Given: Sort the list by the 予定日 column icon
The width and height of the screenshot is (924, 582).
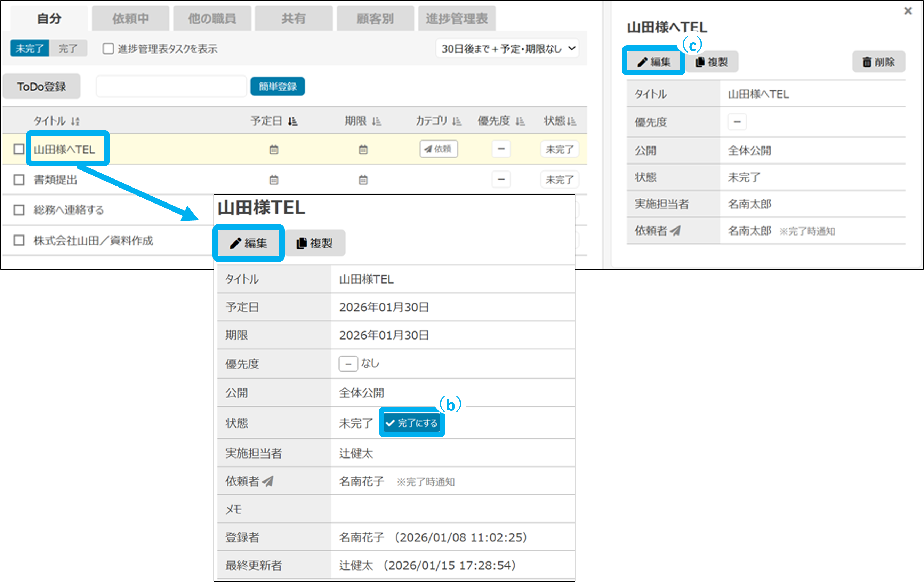Looking at the screenshot, I should [293, 122].
